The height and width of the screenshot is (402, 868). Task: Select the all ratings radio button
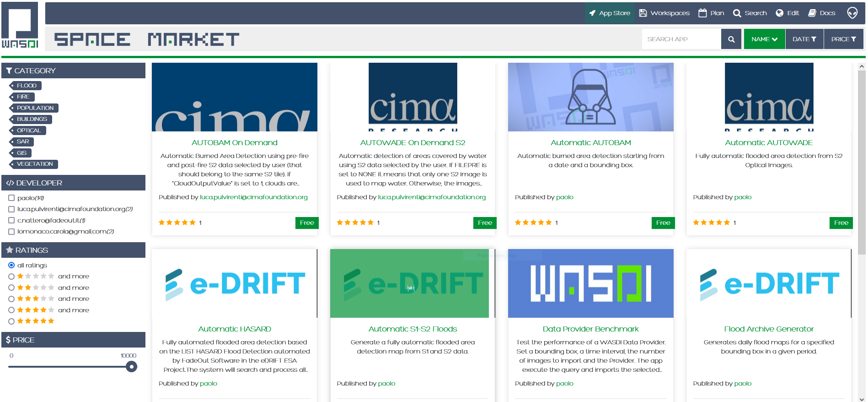(x=11, y=265)
